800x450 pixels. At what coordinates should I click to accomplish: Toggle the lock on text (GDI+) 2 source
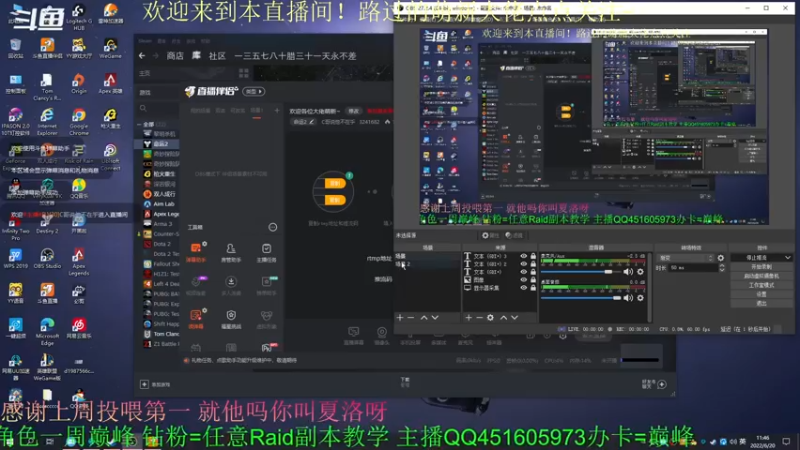pos(533,264)
